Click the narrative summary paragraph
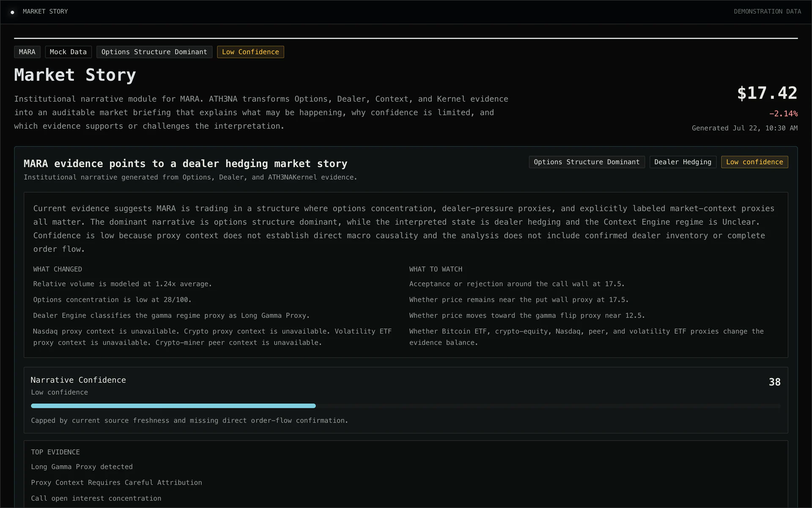The height and width of the screenshot is (508, 812). tap(404, 229)
